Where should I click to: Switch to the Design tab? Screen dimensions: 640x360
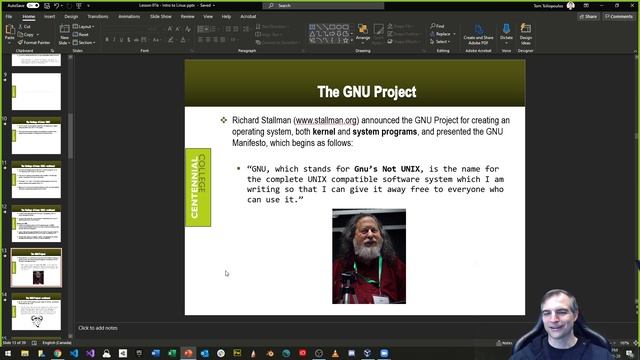tap(71, 17)
